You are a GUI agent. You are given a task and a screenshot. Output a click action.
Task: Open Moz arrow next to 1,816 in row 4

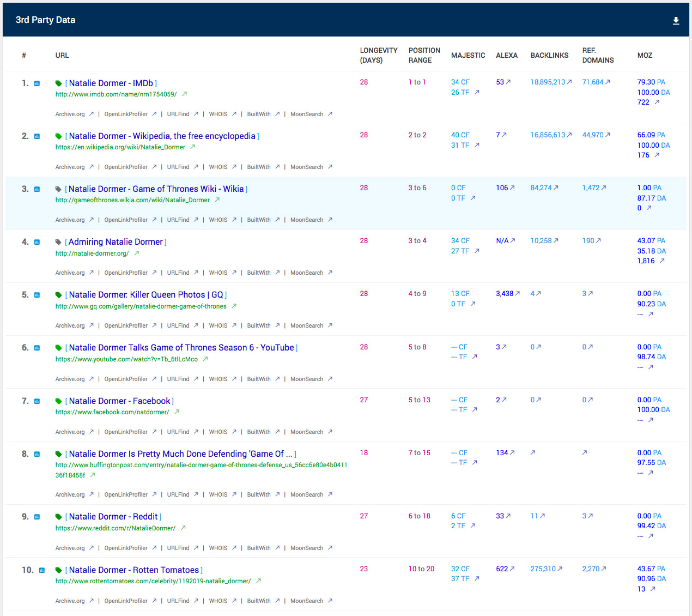click(662, 261)
